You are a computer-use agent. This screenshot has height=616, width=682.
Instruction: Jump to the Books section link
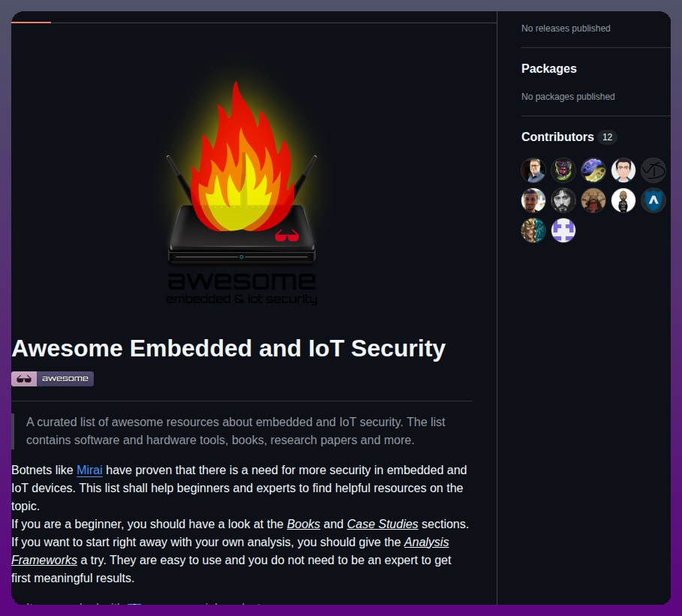tap(304, 524)
